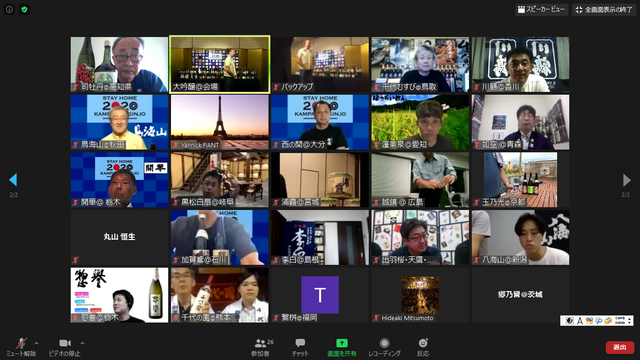Select the 司牡丹@高知県 video tile
640x360 pixels.
point(119,64)
